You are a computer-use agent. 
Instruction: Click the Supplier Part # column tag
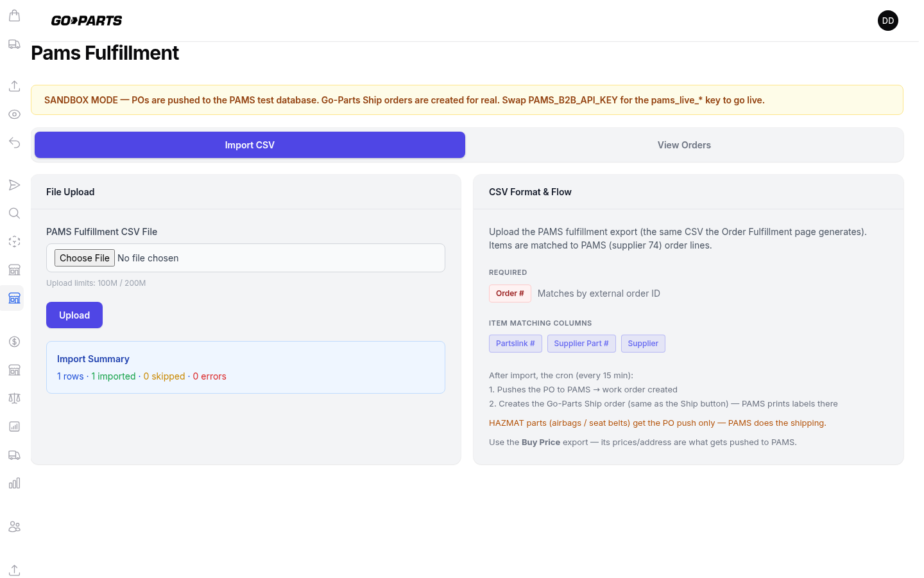pos(581,344)
